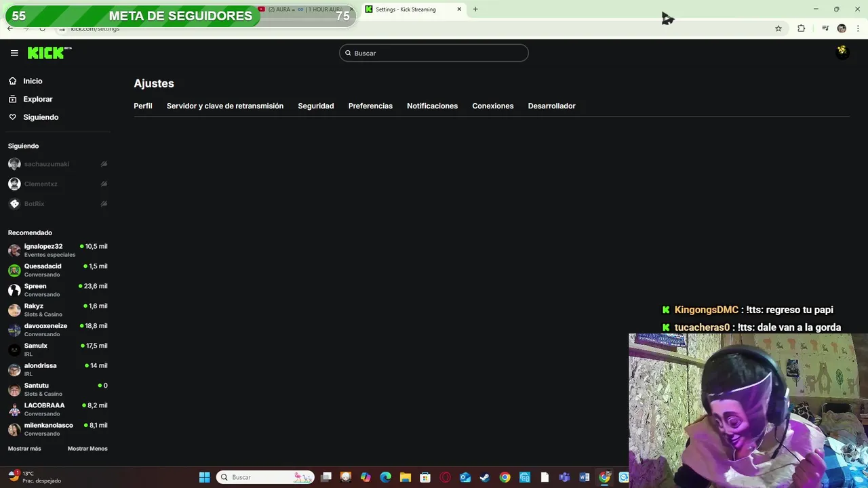Viewport: 868px width, 488px height.
Task: Click davooxeneize's channel avatar
Action: pos(14,329)
